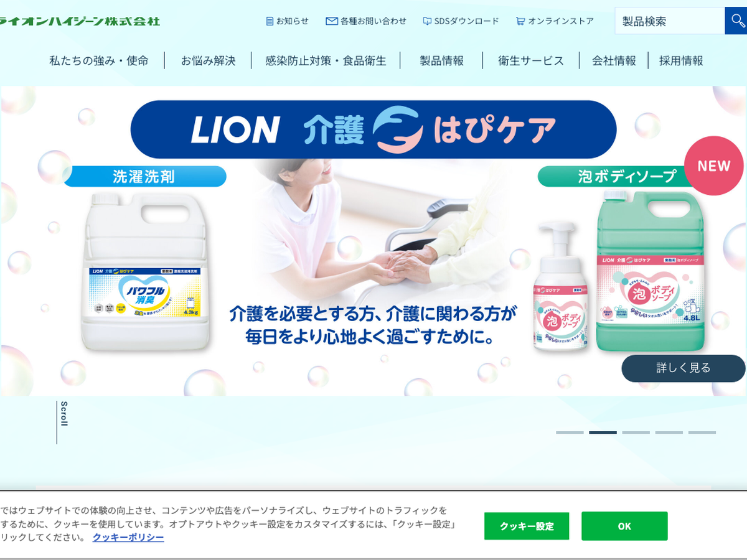Select the fourth carousel slide indicator
The width and height of the screenshot is (747, 560).
(669, 432)
